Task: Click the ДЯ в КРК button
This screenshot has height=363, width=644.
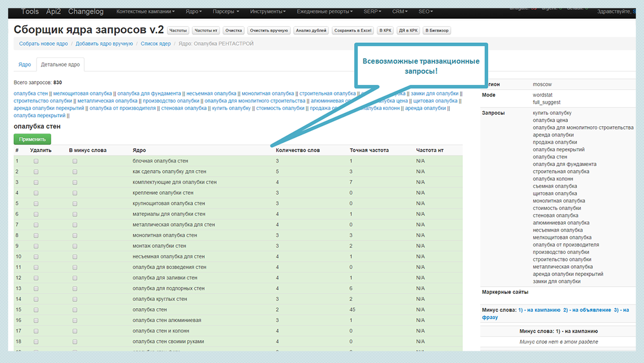Action: click(408, 31)
